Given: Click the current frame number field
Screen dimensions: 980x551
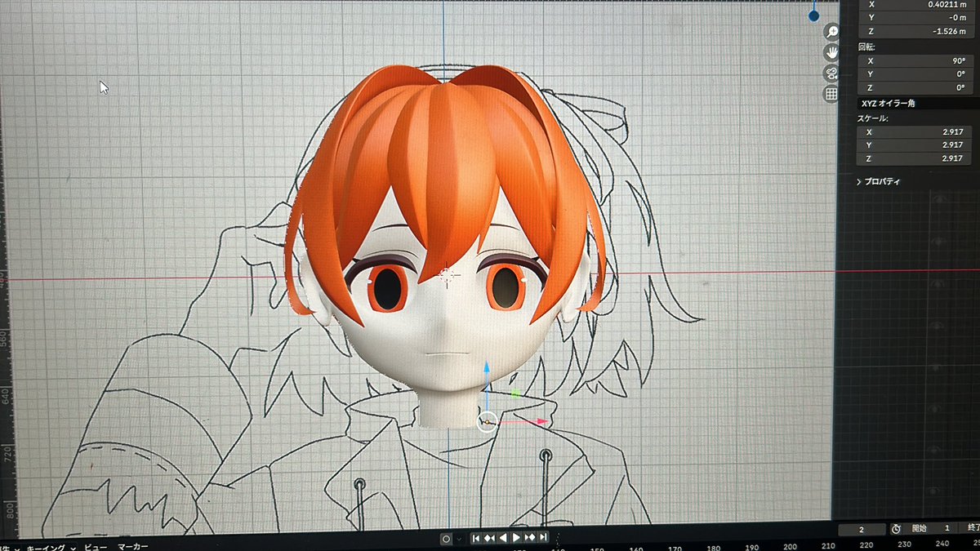Looking at the screenshot, I should (862, 528).
